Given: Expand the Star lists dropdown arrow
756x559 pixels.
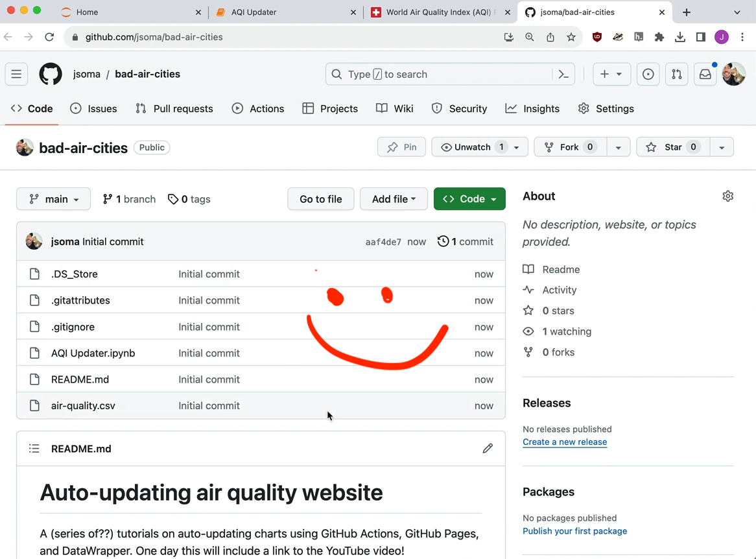Looking at the screenshot, I should pyautogui.click(x=722, y=147).
